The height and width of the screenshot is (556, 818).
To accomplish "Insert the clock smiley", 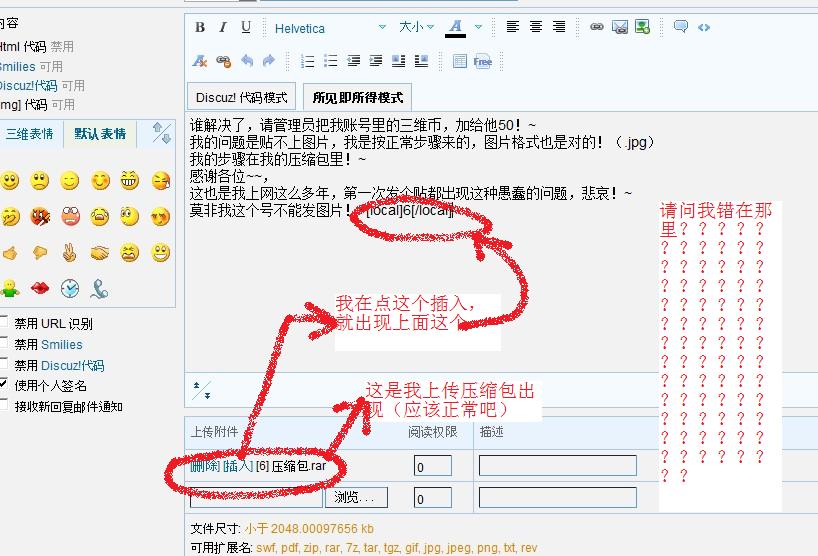I will tap(69, 288).
